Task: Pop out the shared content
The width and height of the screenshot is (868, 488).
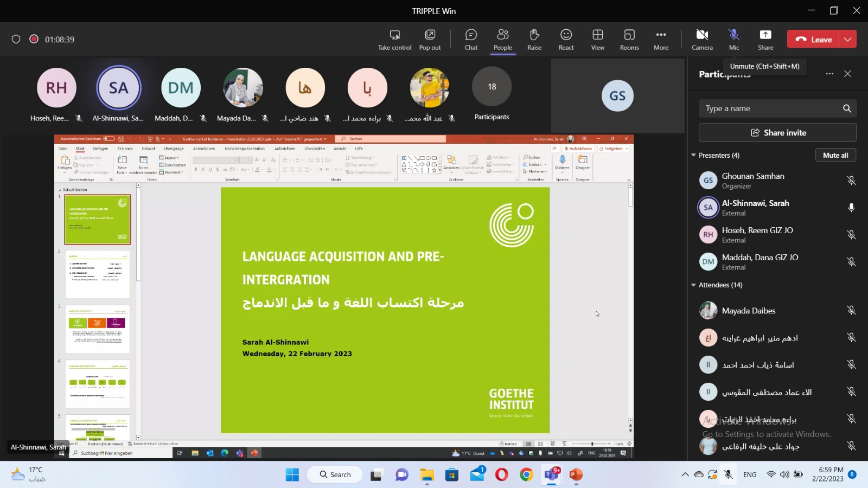Action: (x=430, y=40)
